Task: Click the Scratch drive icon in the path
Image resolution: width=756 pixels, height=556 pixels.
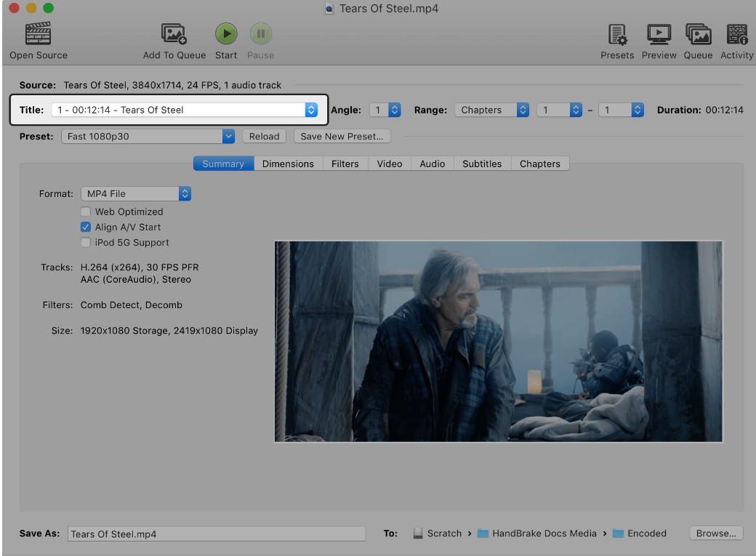Action: (418, 533)
